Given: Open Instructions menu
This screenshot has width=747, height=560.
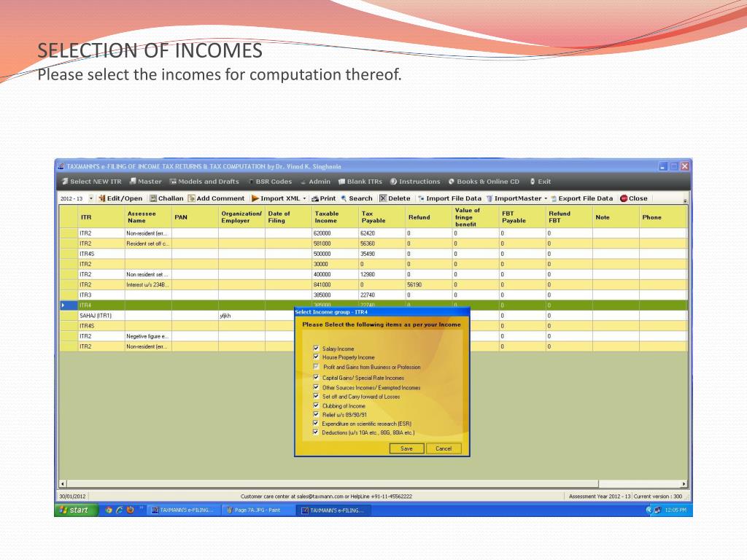Looking at the screenshot, I should [x=415, y=182].
